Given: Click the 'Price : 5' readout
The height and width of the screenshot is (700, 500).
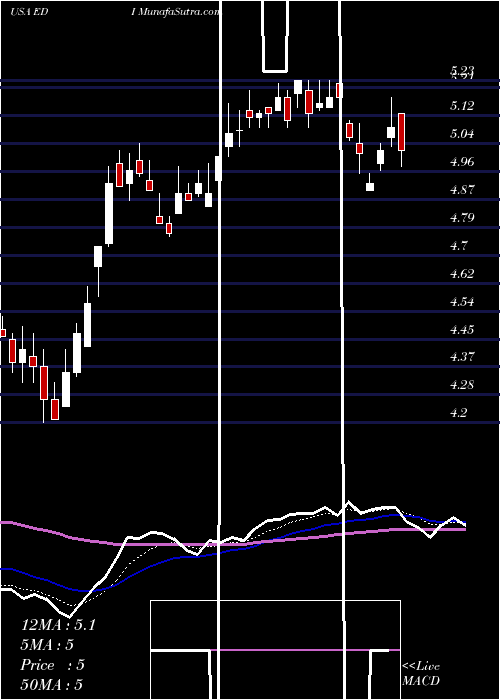Looking at the screenshot, I should [x=52, y=665].
